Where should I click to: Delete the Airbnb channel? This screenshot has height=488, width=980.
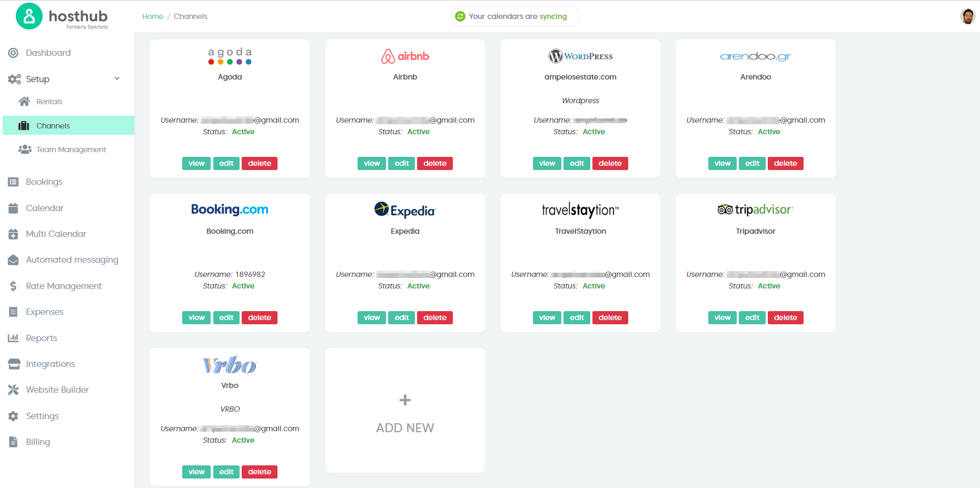pyautogui.click(x=435, y=163)
